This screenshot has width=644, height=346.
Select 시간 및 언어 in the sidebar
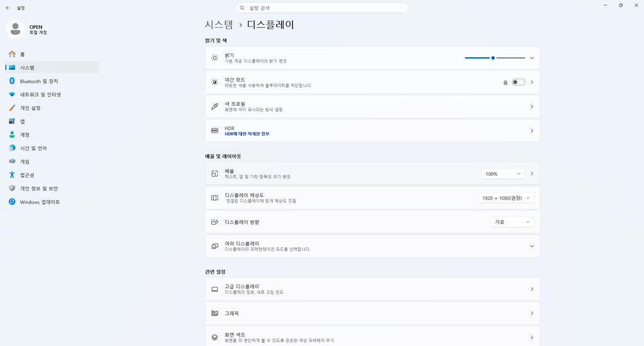tap(52, 148)
